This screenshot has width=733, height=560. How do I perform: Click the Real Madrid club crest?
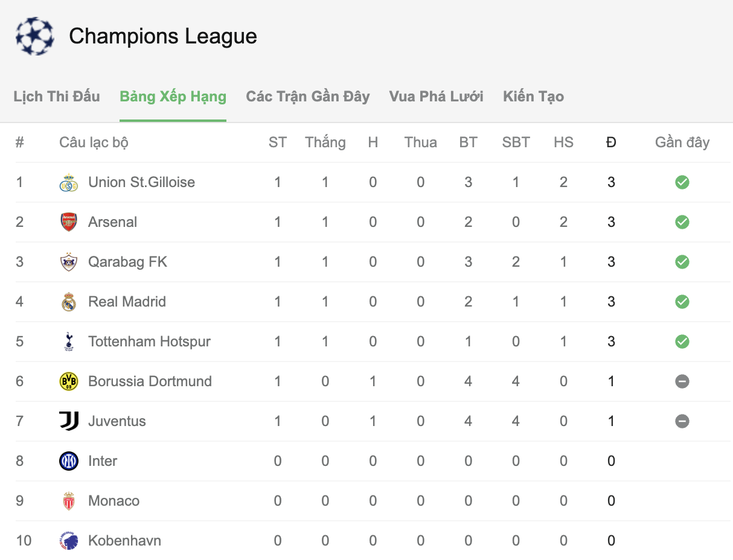(69, 302)
